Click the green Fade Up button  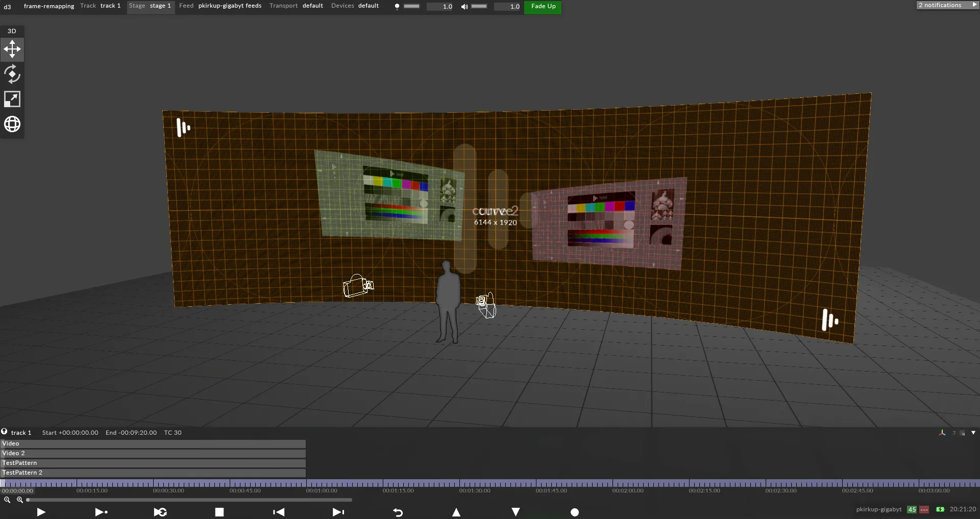coord(543,7)
